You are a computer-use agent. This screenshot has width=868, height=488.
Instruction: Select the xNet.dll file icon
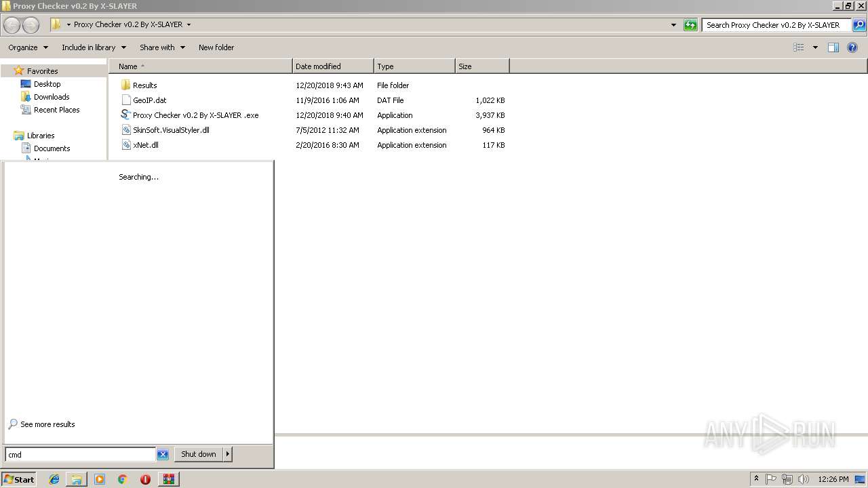point(125,145)
